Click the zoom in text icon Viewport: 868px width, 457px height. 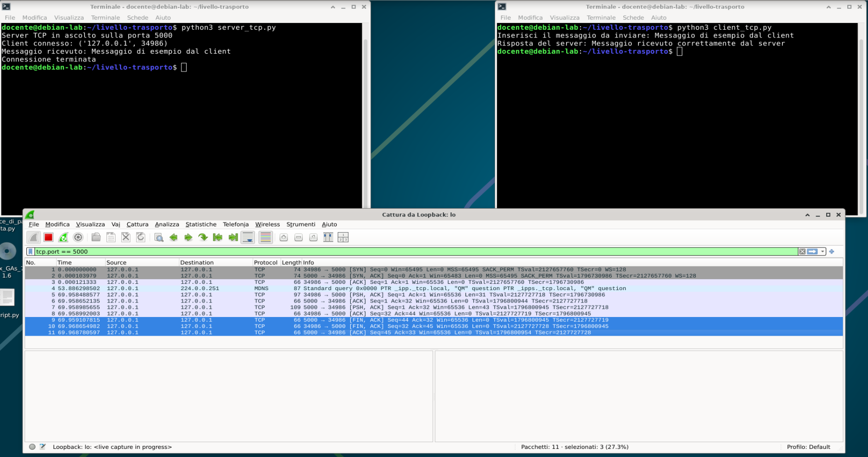pyautogui.click(x=284, y=237)
